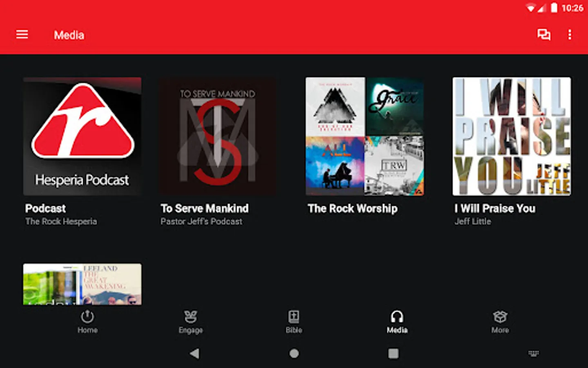Go to the Home tab
588x368 pixels.
pos(87,322)
